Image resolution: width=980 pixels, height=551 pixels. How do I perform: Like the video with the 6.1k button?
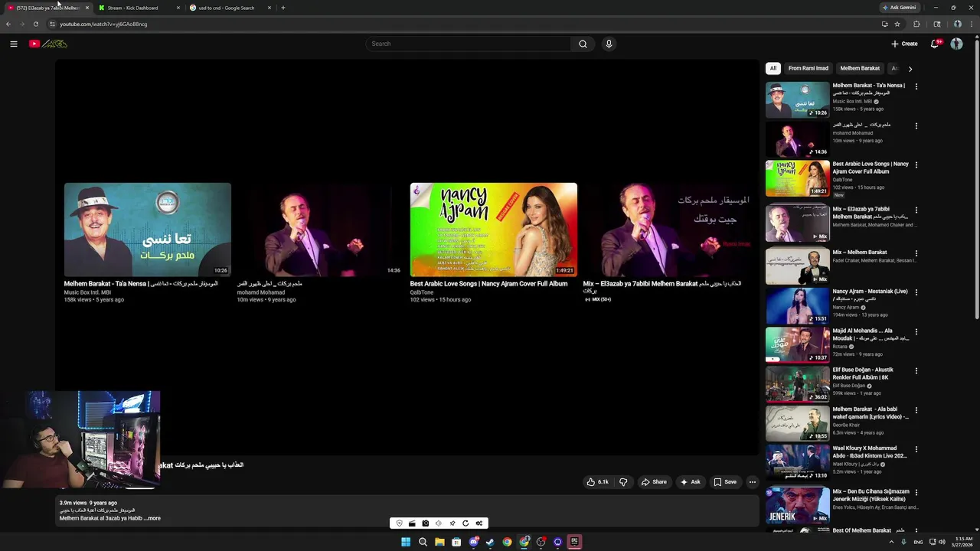597,482
